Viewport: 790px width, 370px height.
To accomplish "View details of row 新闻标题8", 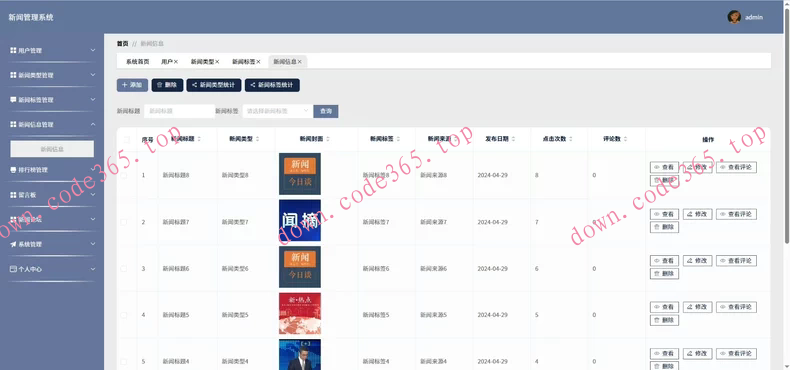I will click(664, 167).
